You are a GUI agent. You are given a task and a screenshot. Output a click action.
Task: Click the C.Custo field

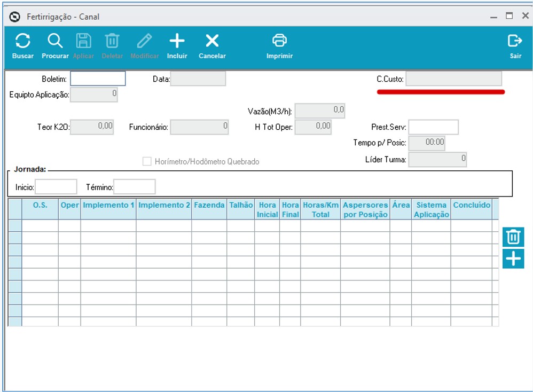point(453,79)
